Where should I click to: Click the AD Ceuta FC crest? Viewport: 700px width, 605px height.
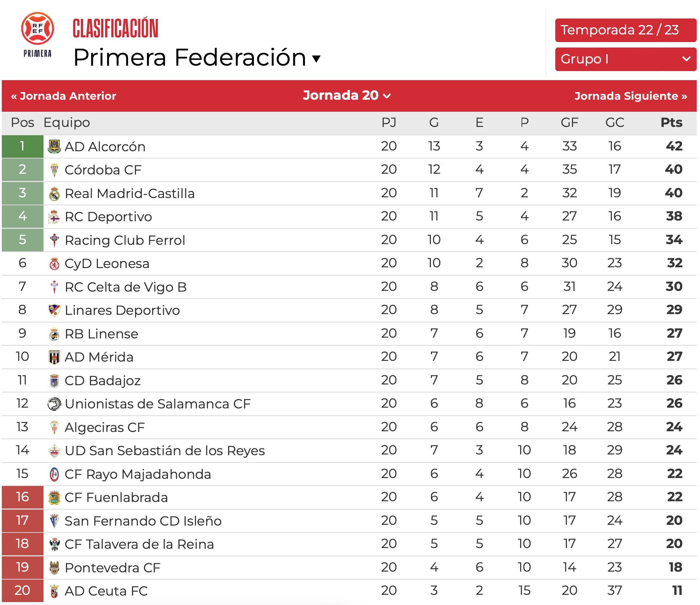coord(54,591)
